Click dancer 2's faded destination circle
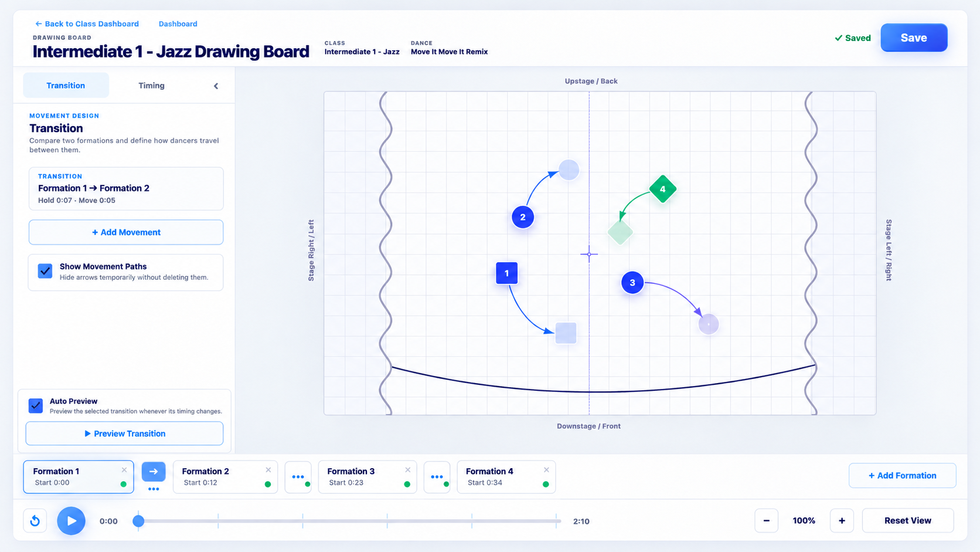Screen dimensions: 980x552 pyautogui.click(x=569, y=170)
